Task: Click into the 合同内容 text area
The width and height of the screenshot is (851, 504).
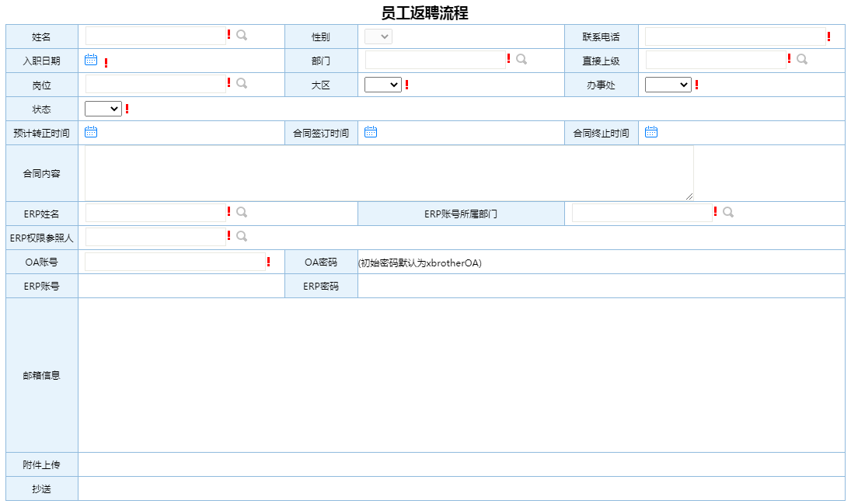Action: (389, 173)
